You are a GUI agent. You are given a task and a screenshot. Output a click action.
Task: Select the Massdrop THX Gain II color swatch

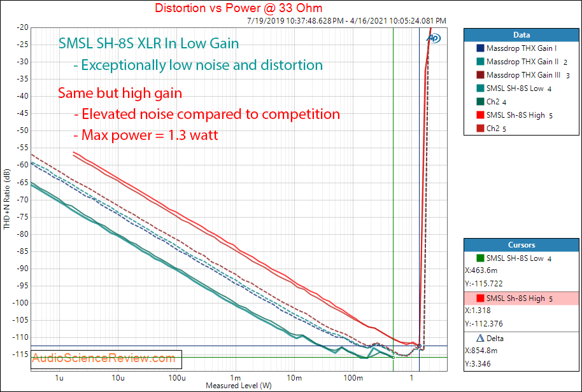pos(480,62)
